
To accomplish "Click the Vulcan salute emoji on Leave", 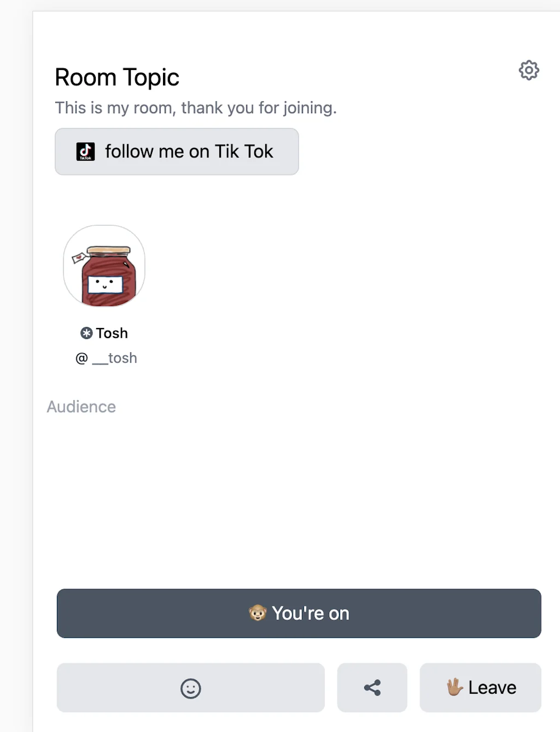I will [454, 687].
